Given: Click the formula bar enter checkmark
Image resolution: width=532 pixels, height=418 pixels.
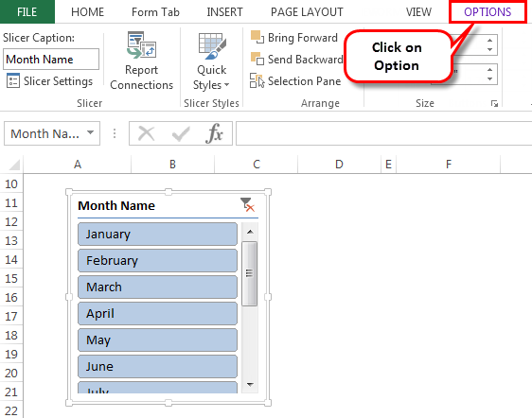Looking at the screenshot, I should tap(181, 133).
